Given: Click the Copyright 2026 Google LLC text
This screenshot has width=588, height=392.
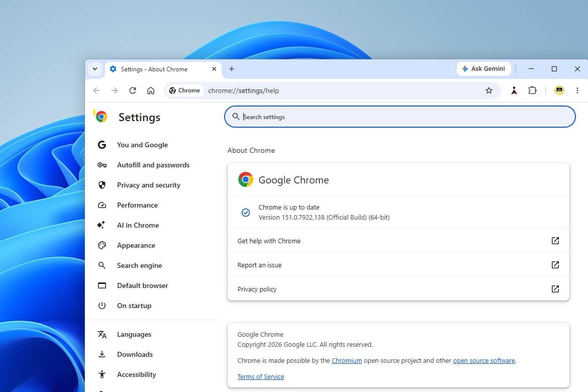Looking at the screenshot, I should pos(305,344).
